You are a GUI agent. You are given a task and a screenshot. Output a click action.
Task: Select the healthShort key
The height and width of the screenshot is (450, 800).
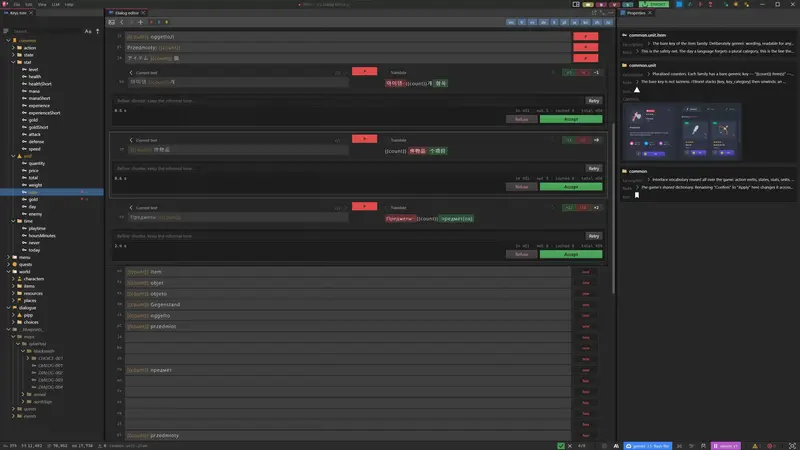[x=40, y=84]
